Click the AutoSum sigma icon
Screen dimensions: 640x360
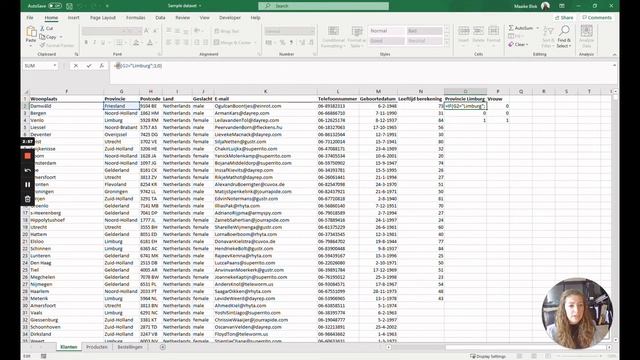(511, 28)
